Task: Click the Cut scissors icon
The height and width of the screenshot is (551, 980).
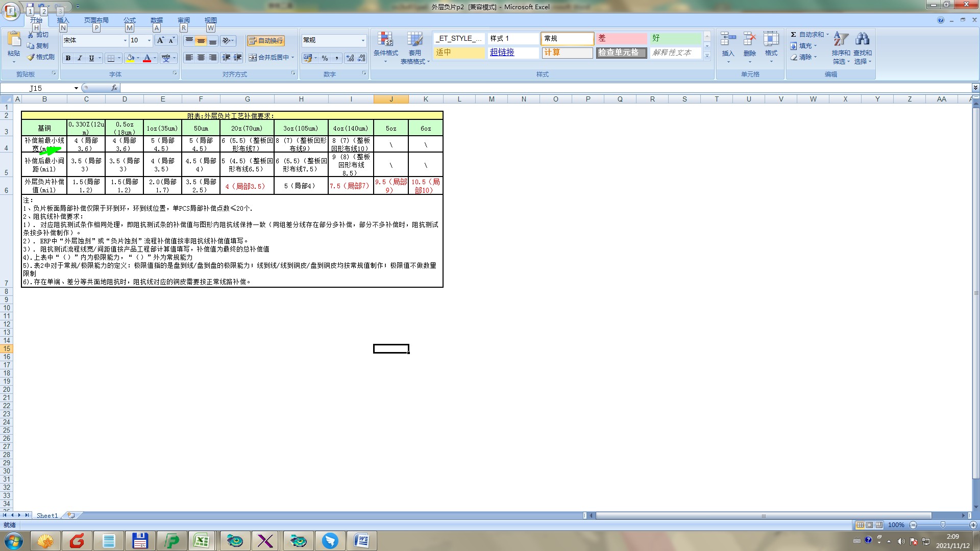Action: click(31, 35)
